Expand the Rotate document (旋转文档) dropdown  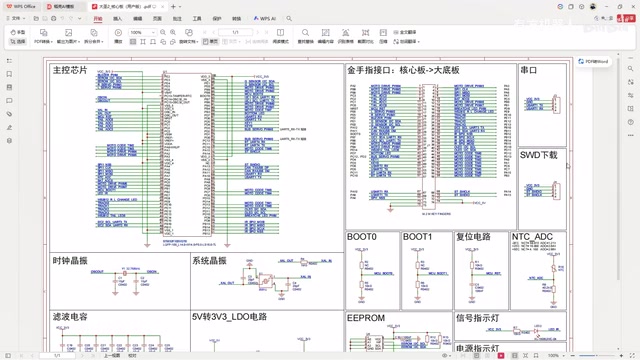tap(189, 42)
